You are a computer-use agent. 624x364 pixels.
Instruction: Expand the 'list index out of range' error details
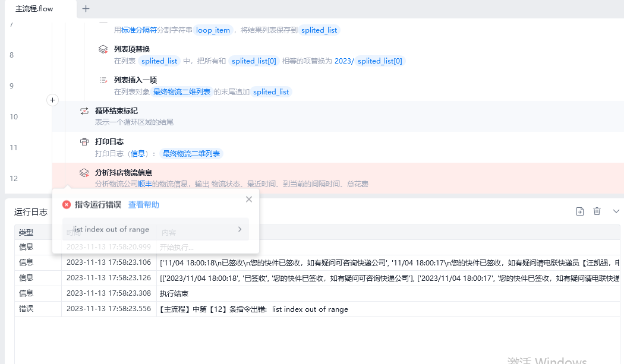[x=239, y=229]
